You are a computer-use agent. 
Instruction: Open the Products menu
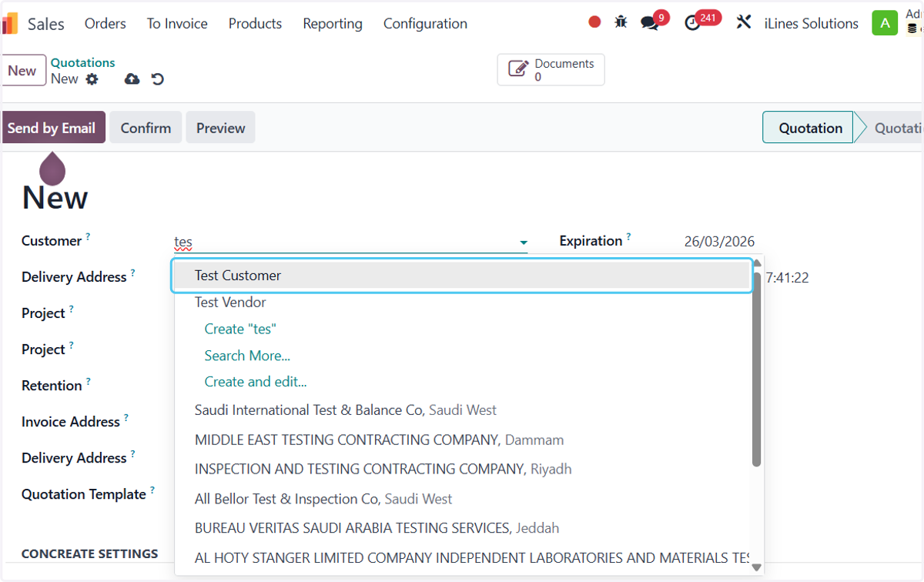[x=255, y=24]
